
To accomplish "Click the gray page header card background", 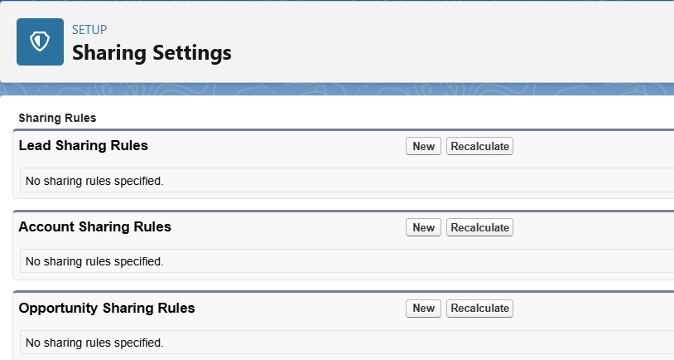I will 430,42.
